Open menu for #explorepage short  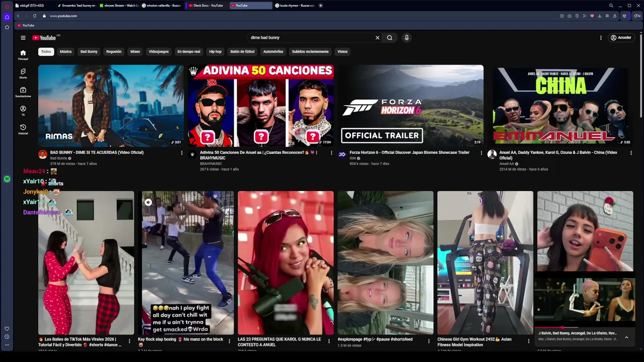[429, 341]
